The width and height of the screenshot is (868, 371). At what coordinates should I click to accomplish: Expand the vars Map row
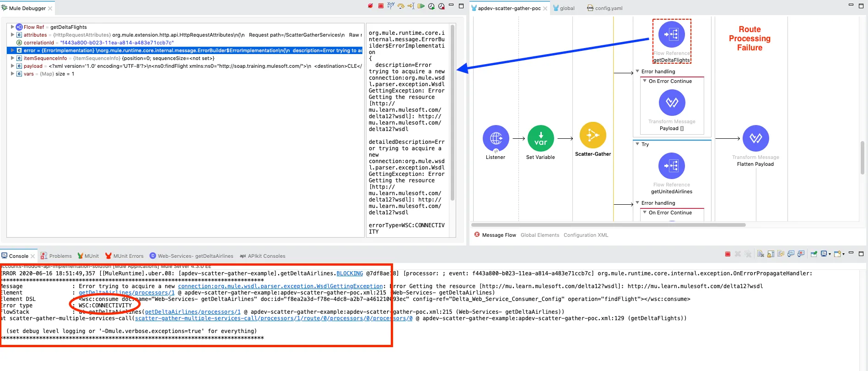[x=12, y=74]
